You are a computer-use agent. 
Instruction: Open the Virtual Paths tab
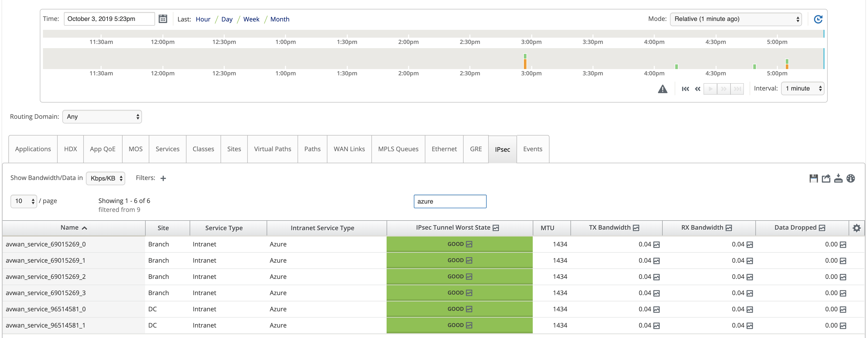point(272,149)
